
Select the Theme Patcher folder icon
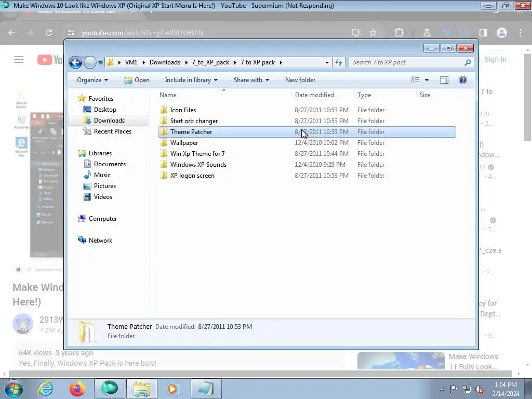164,131
